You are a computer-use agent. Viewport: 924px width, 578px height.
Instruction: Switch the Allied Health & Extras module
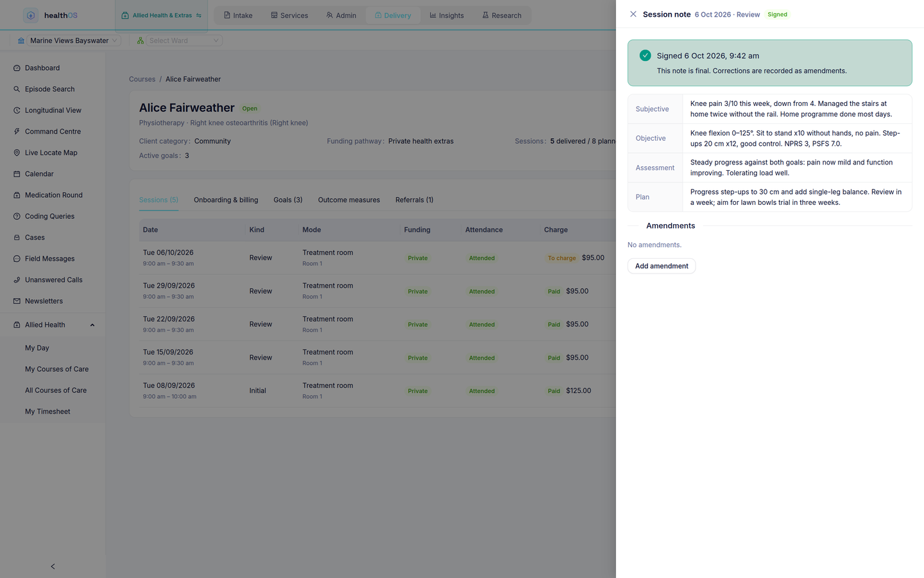tap(162, 15)
